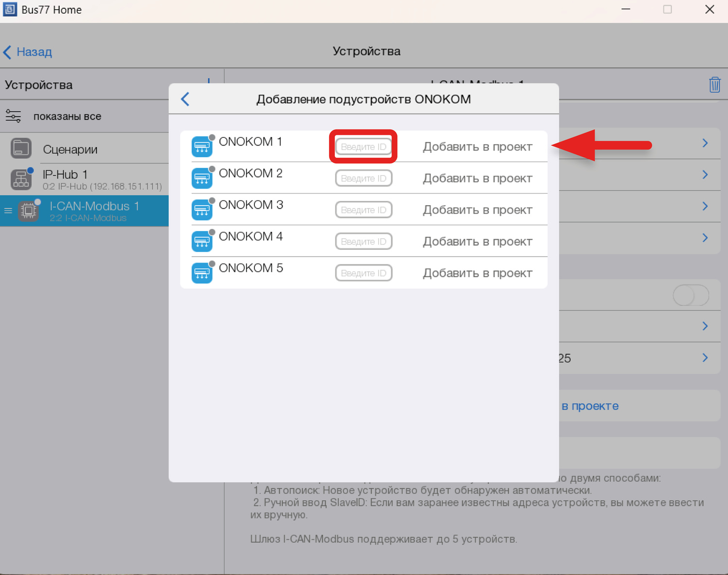Click the ONOKOM 5 air conditioner icon
Screen dimensions: 728x575
pos(202,273)
